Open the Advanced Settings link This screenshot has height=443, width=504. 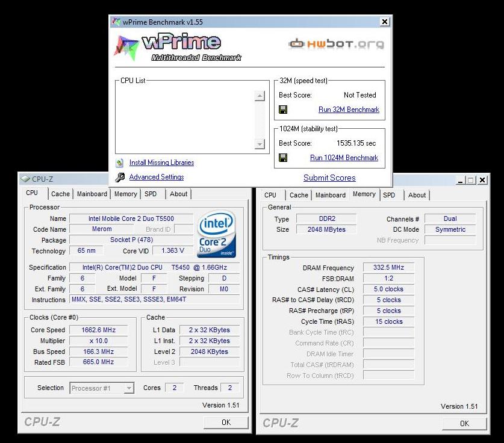(x=157, y=177)
